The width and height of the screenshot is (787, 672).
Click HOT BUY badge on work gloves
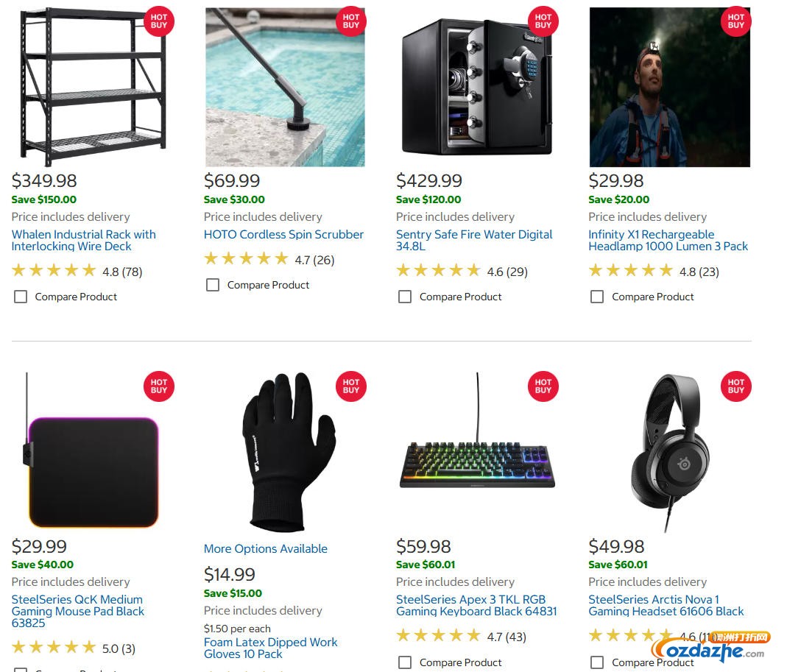[350, 386]
